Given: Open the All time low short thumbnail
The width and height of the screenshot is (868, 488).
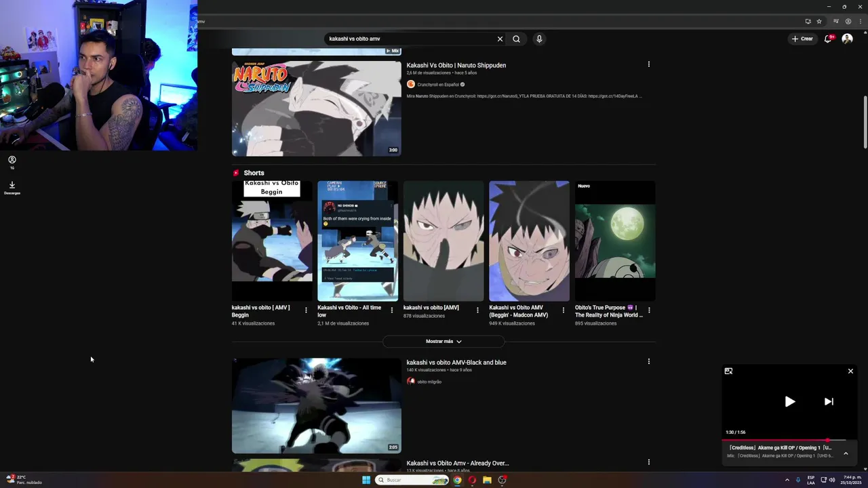Looking at the screenshot, I should tap(357, 241).
